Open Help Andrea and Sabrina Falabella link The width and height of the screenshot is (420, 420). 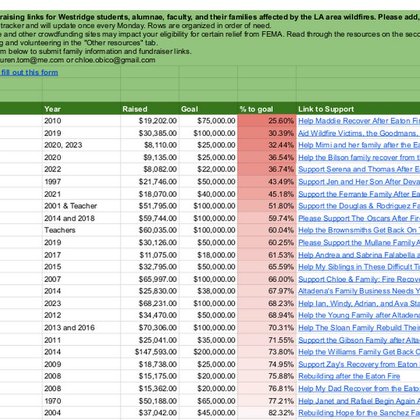click(359, 255)
